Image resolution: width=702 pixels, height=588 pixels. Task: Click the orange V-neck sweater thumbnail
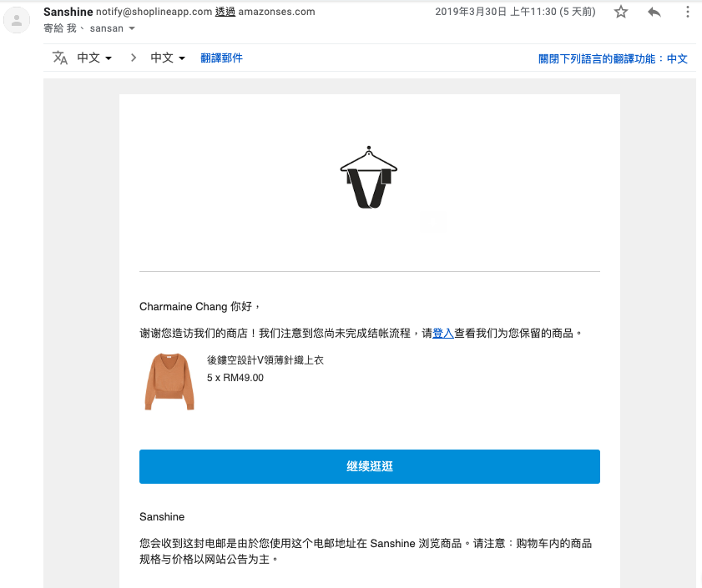169,381
